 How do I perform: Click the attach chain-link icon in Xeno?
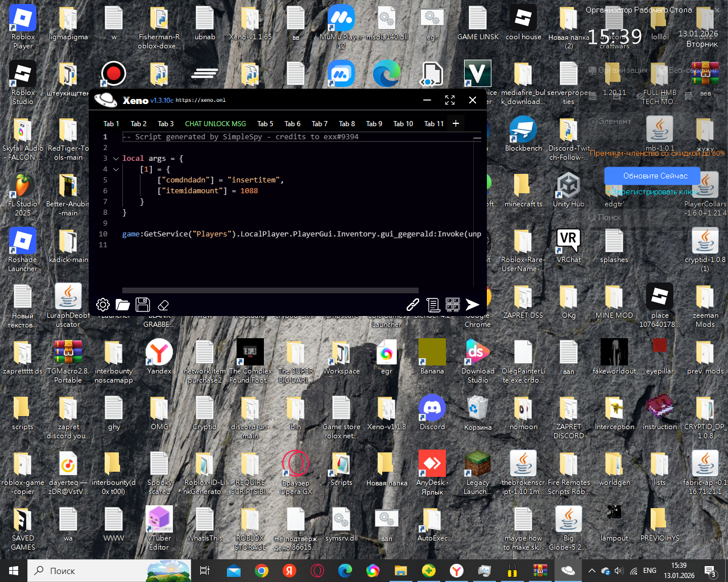point(413,305)
